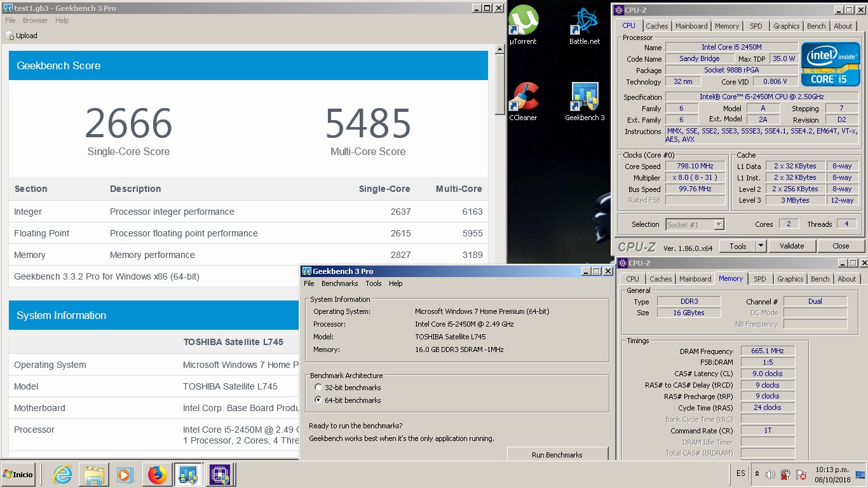Click the power/battery tray icon
This screenshot has height=488, width=868.
pyautogui.click(x=786, y=475)
